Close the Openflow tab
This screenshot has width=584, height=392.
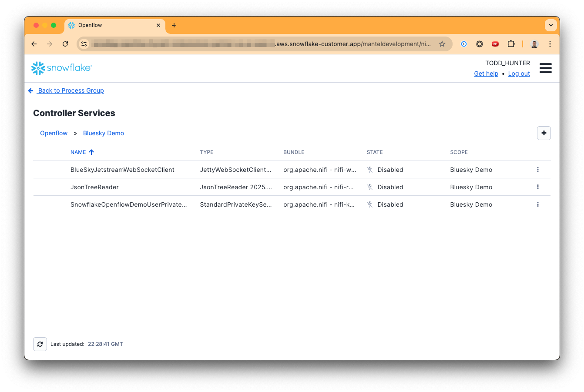(158, 25)
